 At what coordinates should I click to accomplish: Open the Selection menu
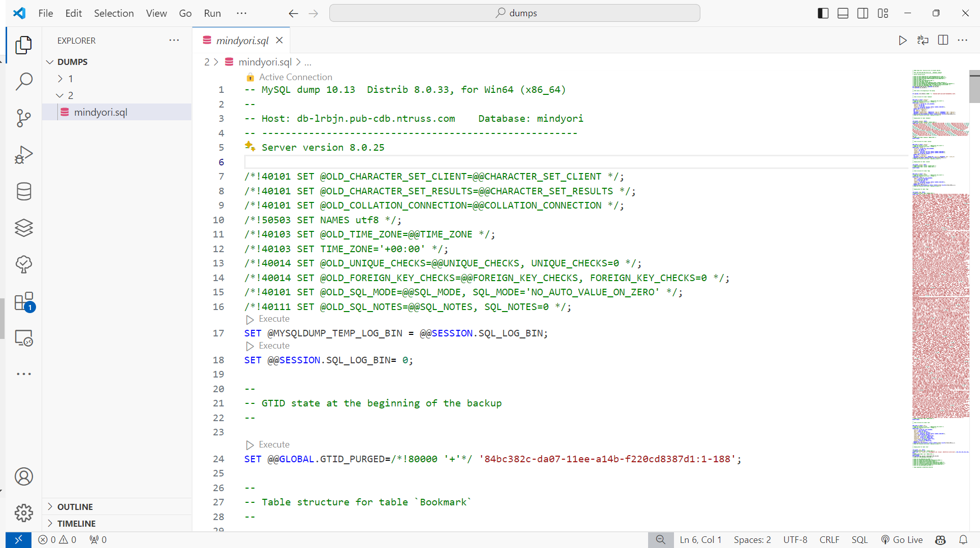click(114, 13)
